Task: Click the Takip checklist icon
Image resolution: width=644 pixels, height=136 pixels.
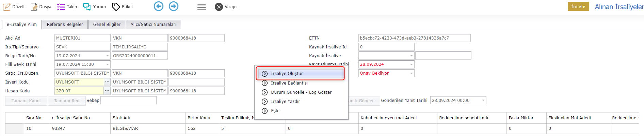Action: [x=61, y=6]
